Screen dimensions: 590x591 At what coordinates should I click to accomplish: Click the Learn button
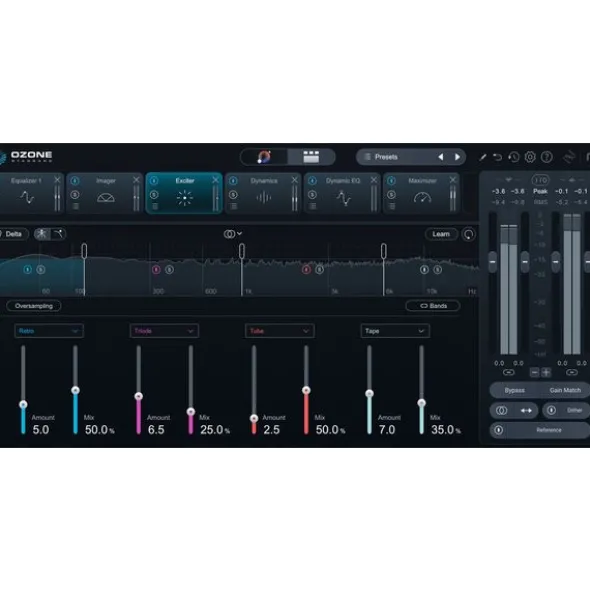point(441,234)
